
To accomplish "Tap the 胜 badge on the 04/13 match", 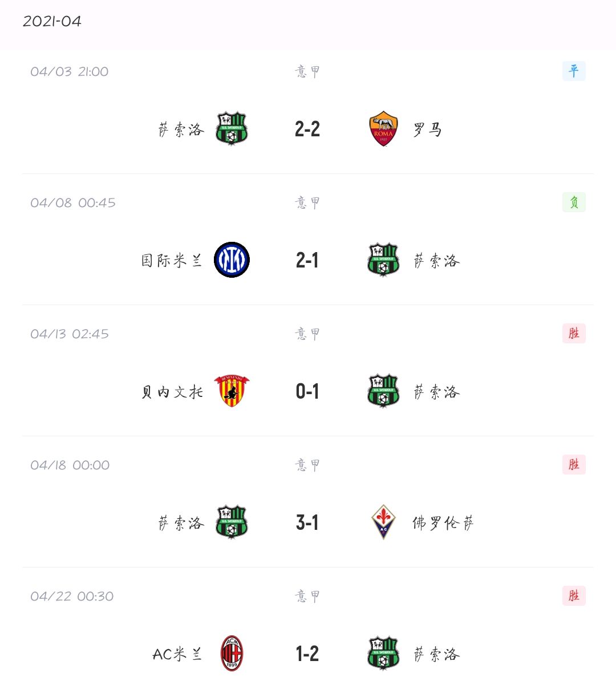I will click(x=574, y=334).
